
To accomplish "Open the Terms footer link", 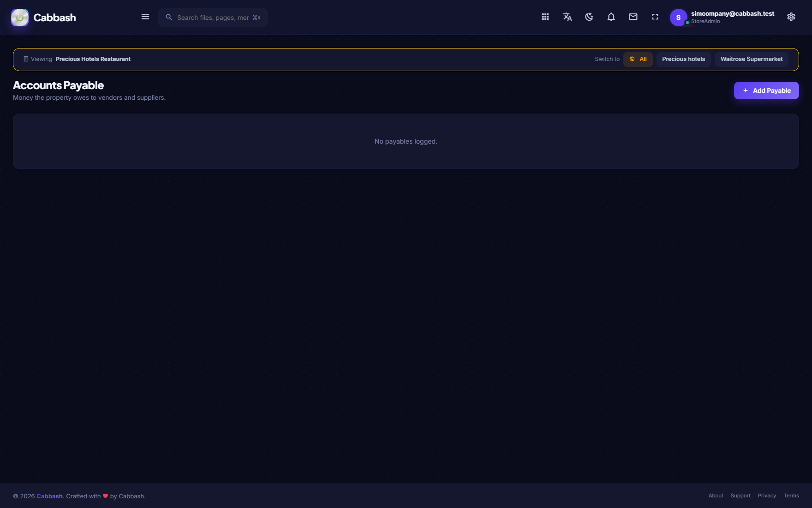I will pos(791,496).
